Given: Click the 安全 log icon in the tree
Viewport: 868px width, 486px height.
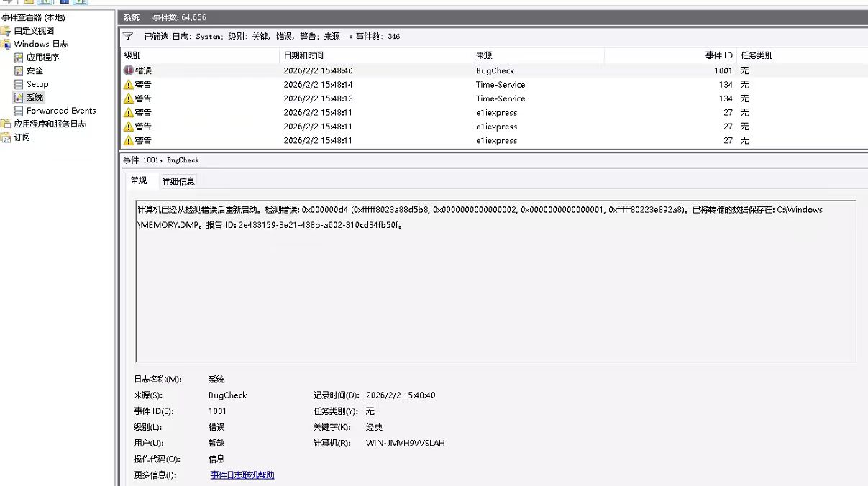Looking at the screenshot, I should 19,70.
